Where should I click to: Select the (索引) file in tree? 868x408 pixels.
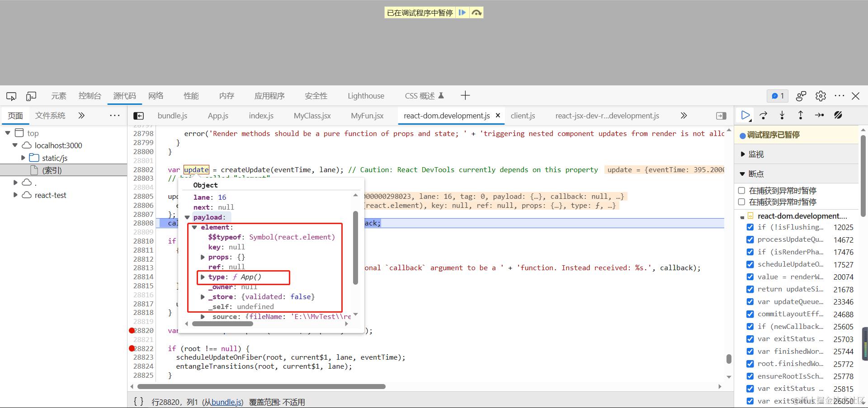[x=52, y=170]
